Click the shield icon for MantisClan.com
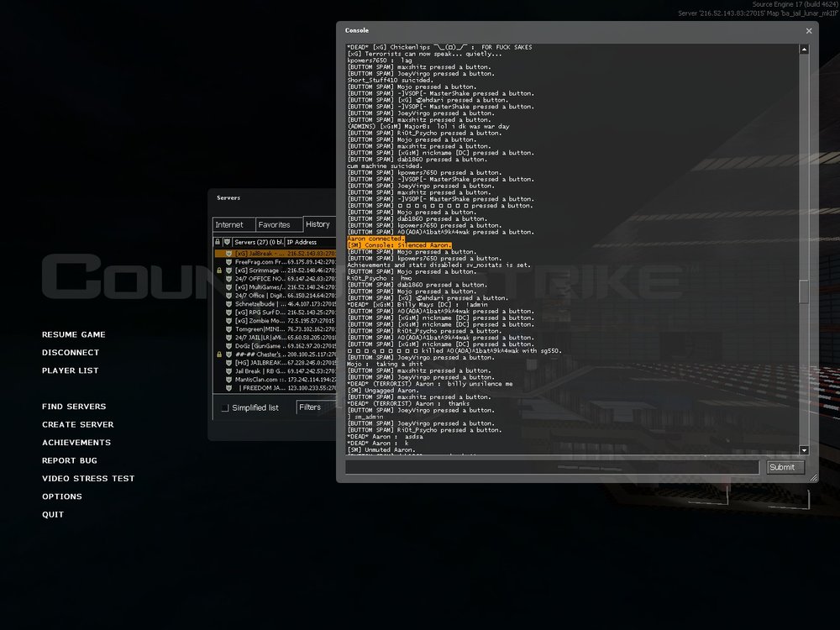This screenshot has width=840, height=630. point(228,380)
